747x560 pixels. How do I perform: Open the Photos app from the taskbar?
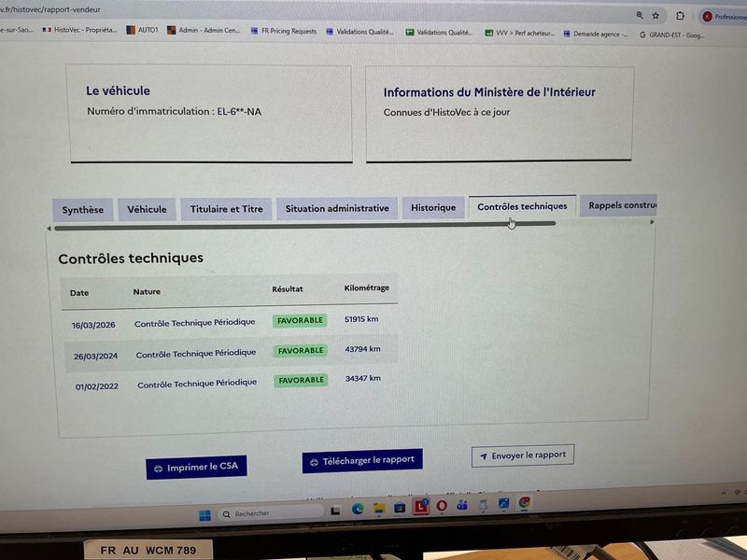pos(503,503)
